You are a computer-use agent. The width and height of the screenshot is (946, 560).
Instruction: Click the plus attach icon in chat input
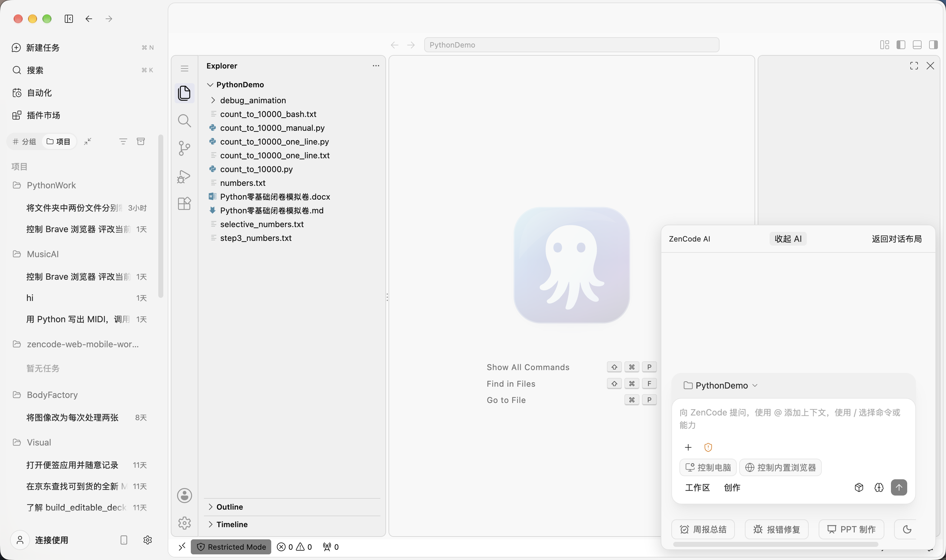point(688,447)
